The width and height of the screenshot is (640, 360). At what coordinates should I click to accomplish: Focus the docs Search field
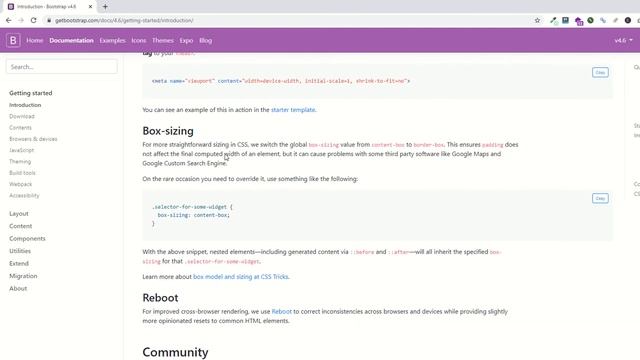coord(62,67)
